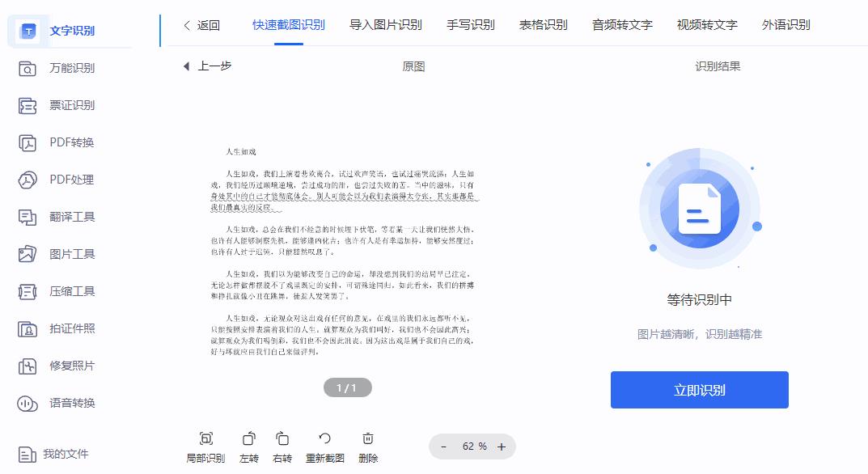Click the 立即识别 recognize button
Image resolution: width=868 pixels, height=474 pixels.
698,389
